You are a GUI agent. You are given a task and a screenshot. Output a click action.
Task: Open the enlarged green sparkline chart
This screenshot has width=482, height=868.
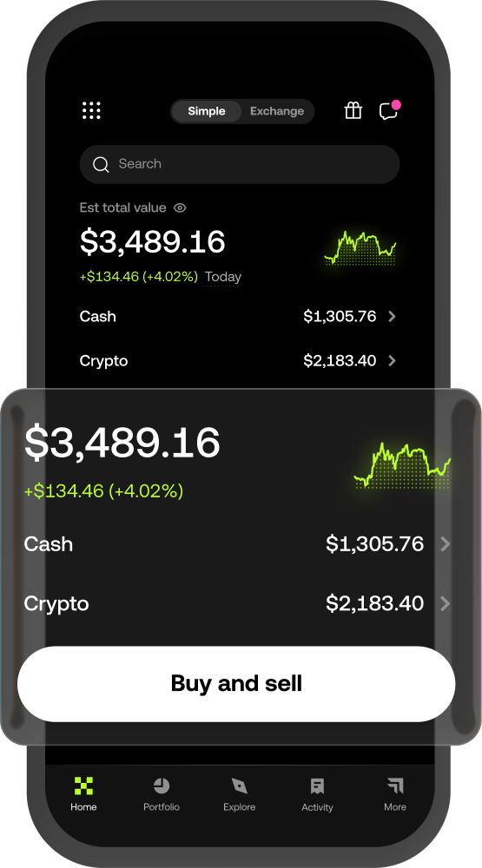(x=402, y=465)
